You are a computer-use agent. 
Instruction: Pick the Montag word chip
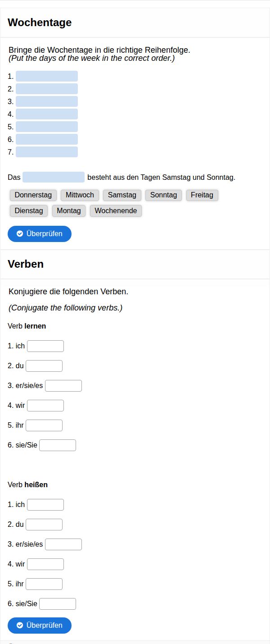tap(69, 210)
